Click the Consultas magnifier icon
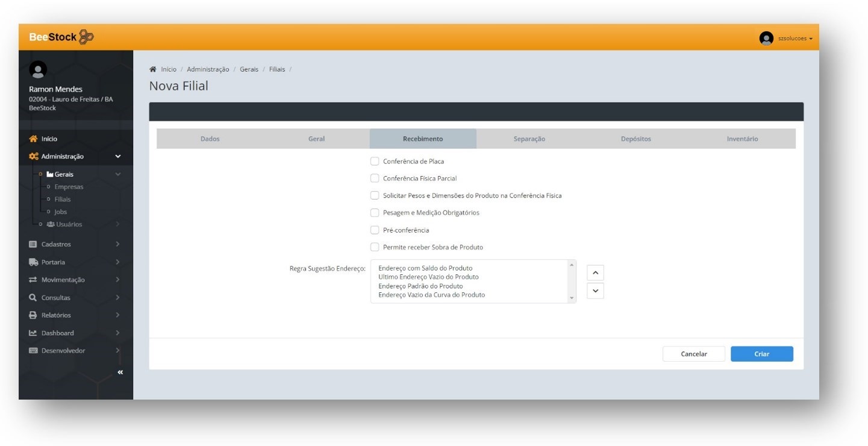 coord(33,298)
